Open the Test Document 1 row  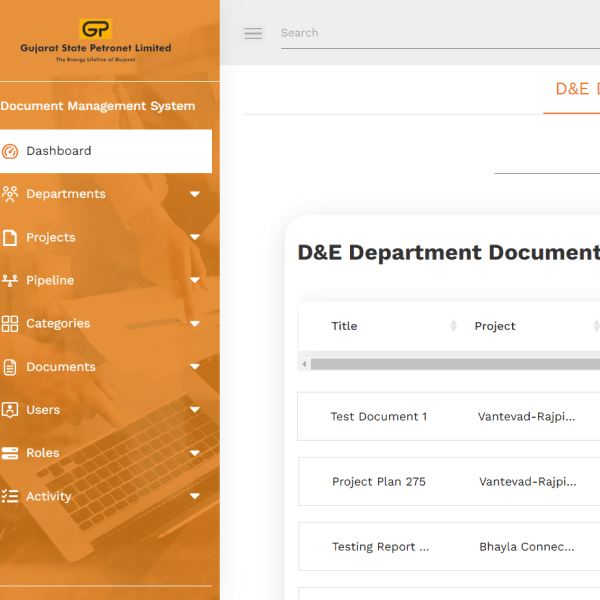click(379, 416)
